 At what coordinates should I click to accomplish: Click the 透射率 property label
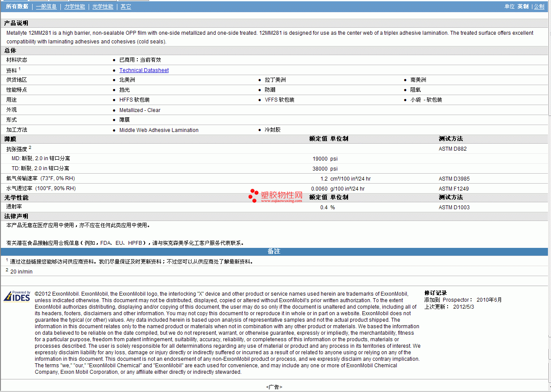click(14, 207)
